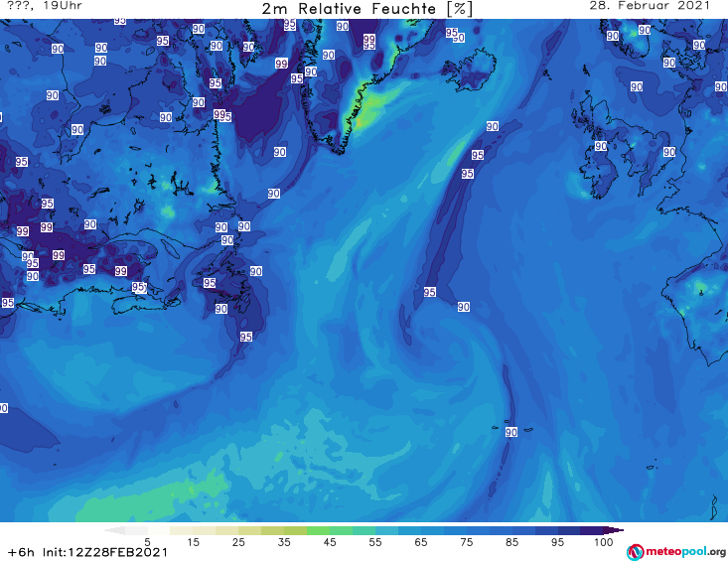Click legend value 65
Image resolution: width=728 pixels, height=562 pixels.
click(x=421, y=542)
